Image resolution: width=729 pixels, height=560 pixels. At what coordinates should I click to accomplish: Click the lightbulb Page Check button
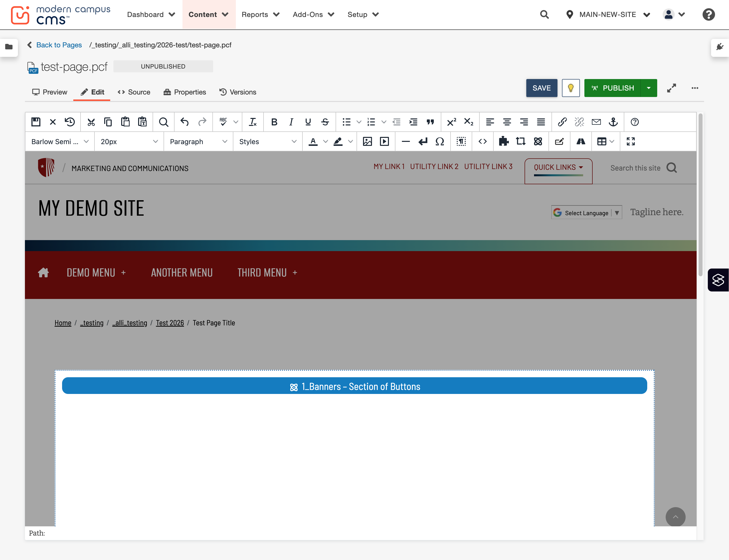[571, 88]
